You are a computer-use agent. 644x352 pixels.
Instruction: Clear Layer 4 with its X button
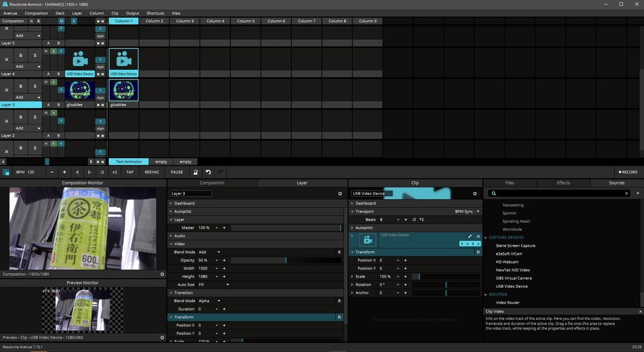click(6, 60)
